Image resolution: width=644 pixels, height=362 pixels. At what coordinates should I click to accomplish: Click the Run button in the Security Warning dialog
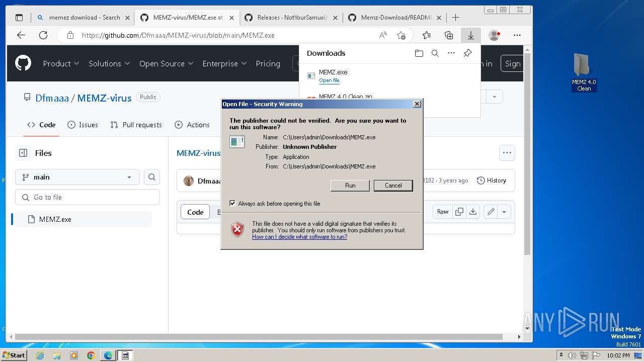[x=350, y=186]
